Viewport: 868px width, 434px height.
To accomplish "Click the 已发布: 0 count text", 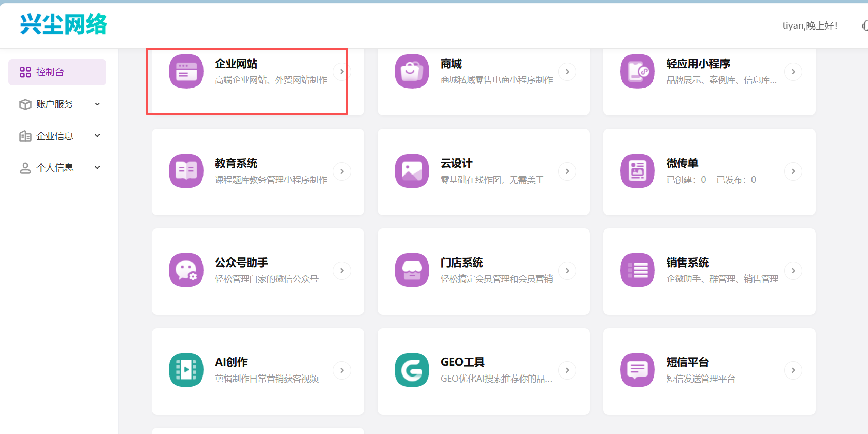I will click(x=736, y=180).
